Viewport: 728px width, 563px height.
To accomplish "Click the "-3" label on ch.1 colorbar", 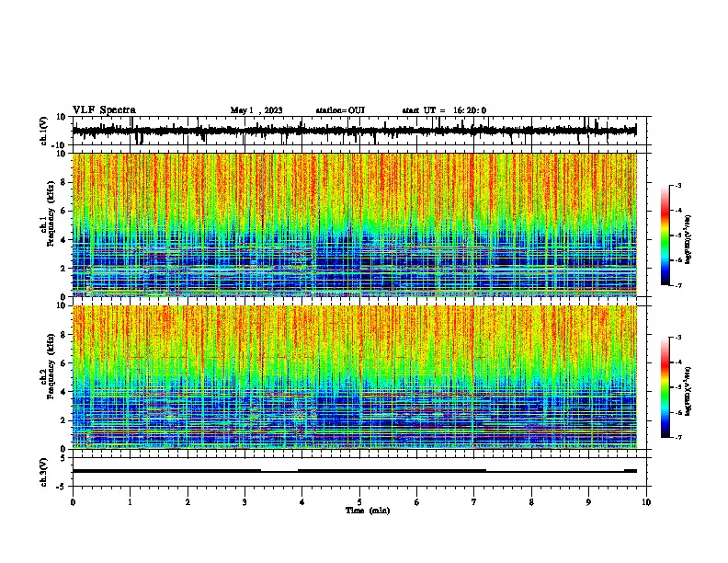I will point(677,185).
